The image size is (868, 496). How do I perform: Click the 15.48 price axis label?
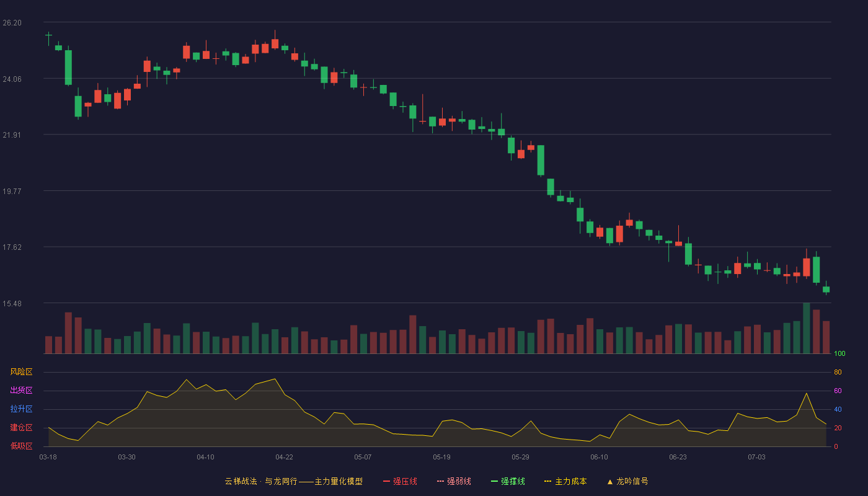click(x=12, y=303)
